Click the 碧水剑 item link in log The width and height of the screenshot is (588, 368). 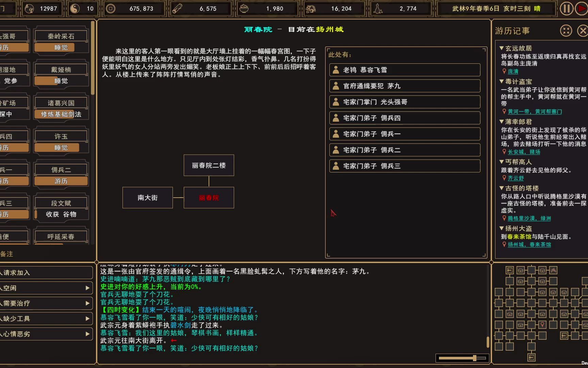tap(180, 325)
